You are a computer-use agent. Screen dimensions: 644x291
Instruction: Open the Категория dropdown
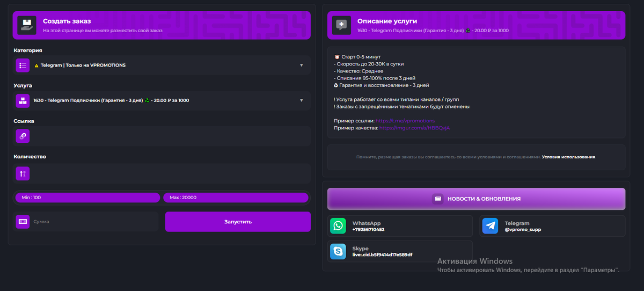click(x=162, y=66)
